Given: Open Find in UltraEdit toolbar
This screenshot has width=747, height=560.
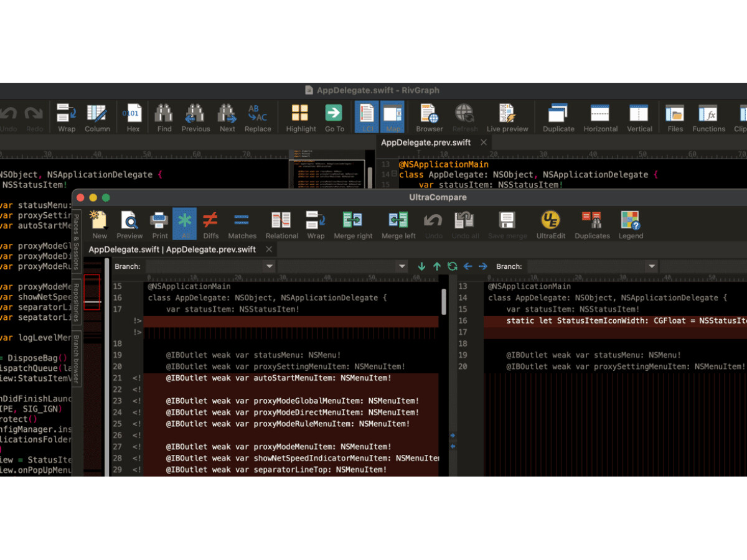Looking at the screenshot, I should (x=164, y=117).
